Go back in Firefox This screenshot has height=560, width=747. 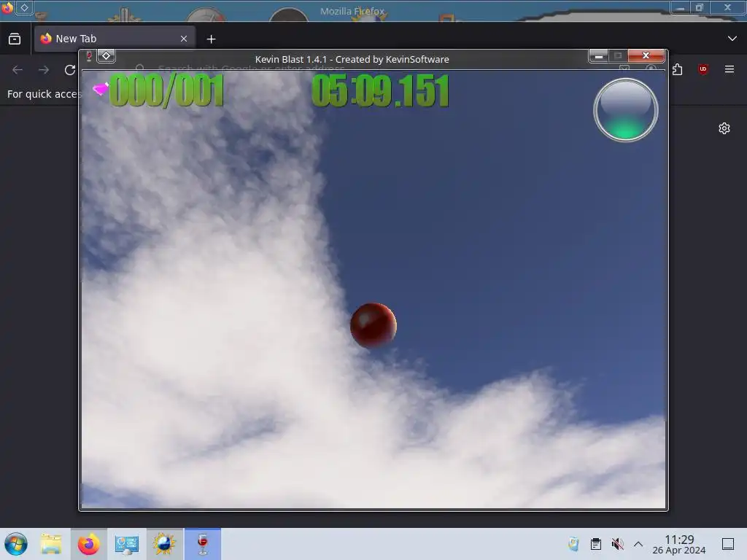point(18,70)
